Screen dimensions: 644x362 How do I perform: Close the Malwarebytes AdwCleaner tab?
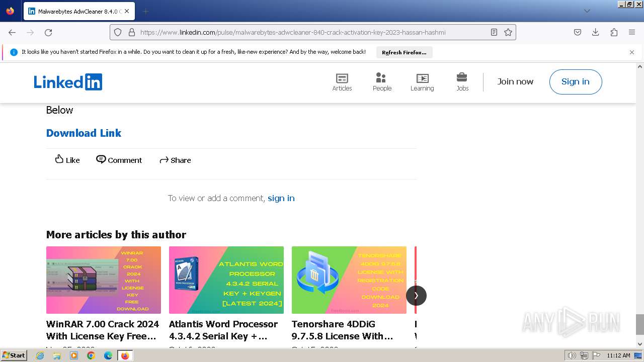click(x=127, y=11)
